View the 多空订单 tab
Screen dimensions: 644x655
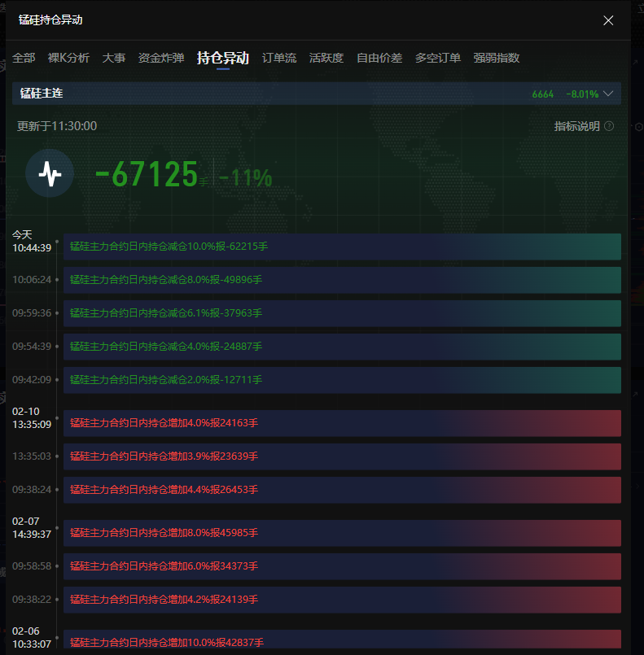(x=438, y=58)
